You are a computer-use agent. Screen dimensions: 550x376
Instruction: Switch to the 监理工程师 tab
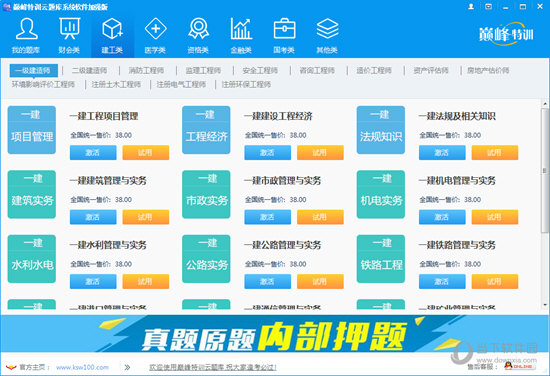pyautogui.click(x=203, y=70)
